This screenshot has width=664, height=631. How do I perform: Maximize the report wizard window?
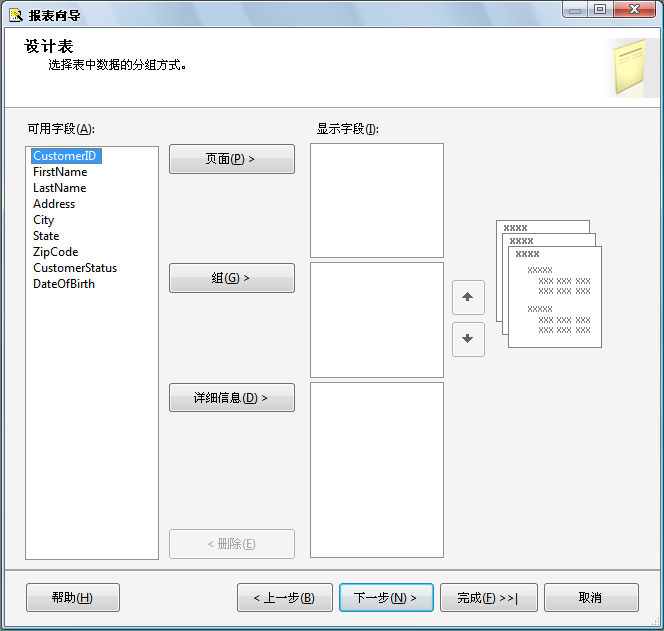(x=600, y=9)
